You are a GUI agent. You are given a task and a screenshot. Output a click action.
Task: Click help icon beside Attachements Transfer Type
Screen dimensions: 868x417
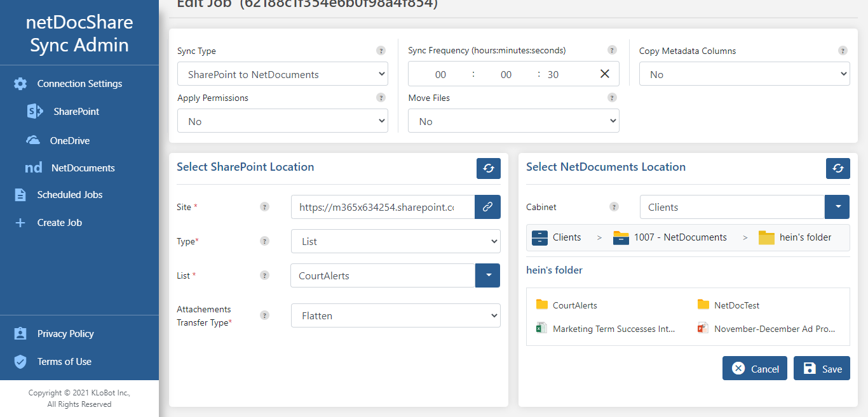pyautogui.click(x=265, y=315)
